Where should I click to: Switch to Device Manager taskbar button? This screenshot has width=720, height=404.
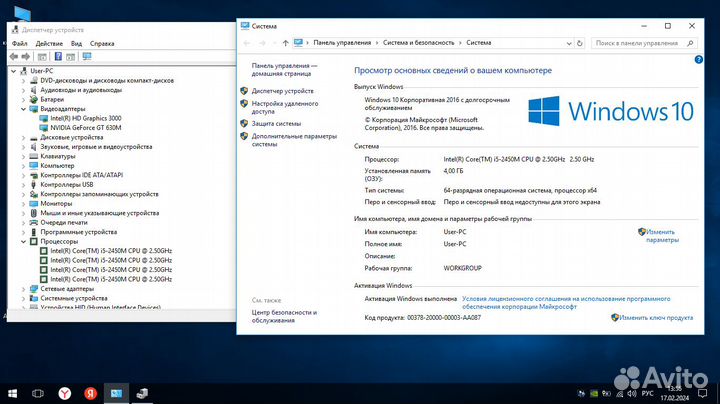(142, 393)
